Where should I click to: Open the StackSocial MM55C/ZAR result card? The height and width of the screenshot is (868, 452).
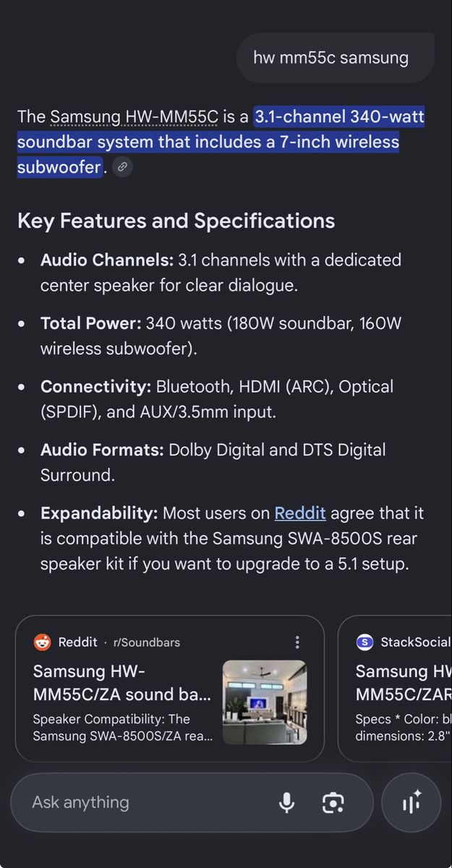pyautogui.click(x=395, y=689)
